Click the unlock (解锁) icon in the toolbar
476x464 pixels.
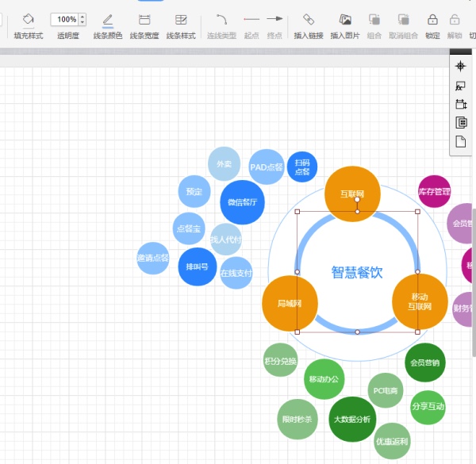click(455, 19)
